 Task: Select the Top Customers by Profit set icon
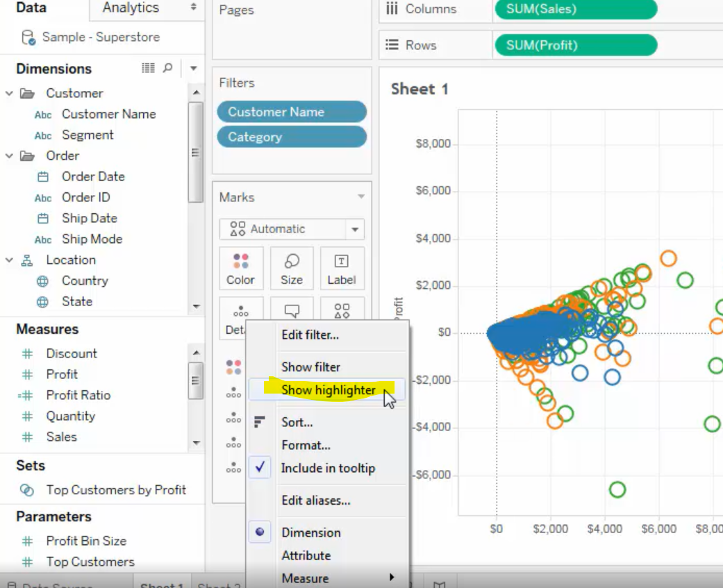coord(27,490)
